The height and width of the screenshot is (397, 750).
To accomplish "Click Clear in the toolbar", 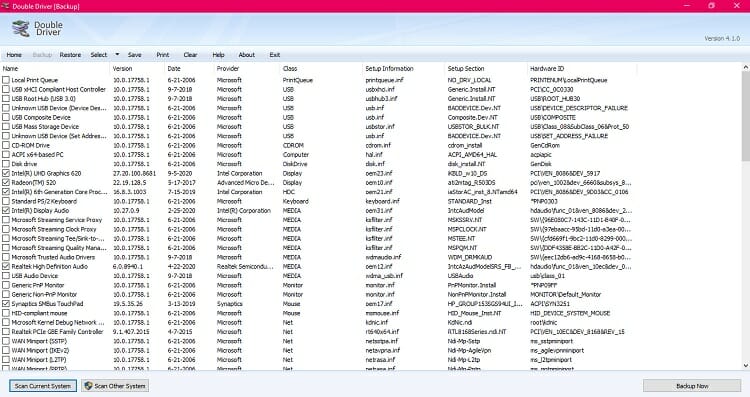I will pyautogui.click(x=190, y=55).
